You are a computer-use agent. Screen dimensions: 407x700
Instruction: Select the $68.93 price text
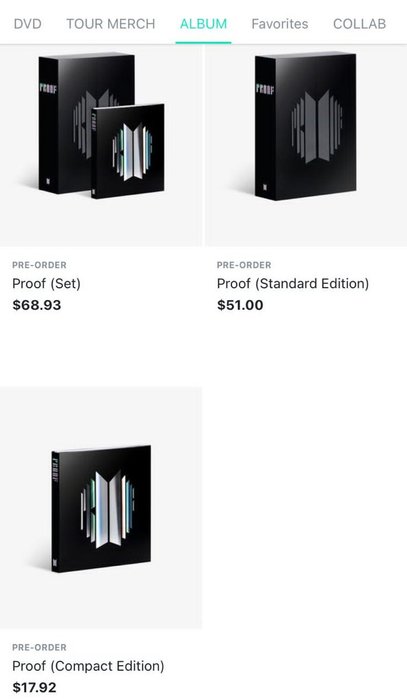tap(37, 305)
